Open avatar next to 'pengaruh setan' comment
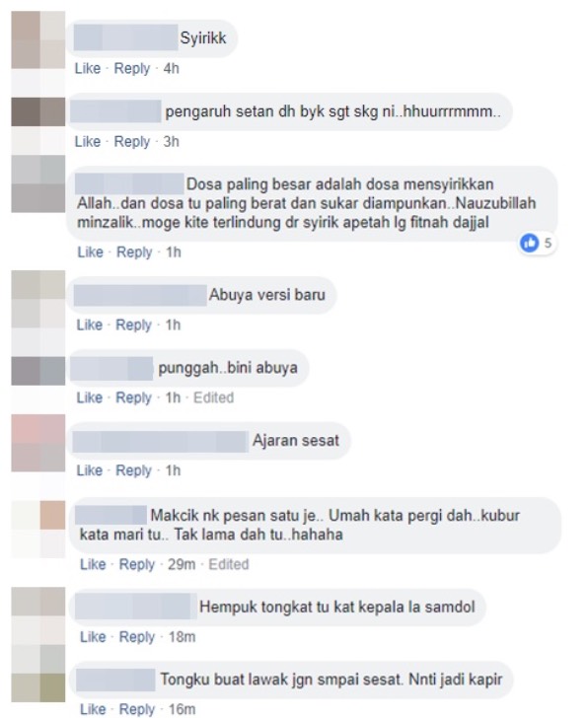 pyautogui.click(x=38, y=111)
